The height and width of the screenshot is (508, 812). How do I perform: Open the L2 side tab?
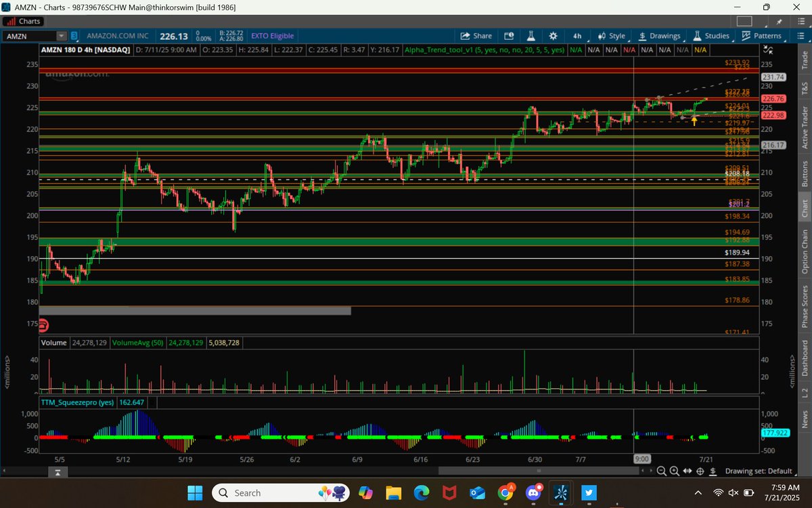pyautogui.click(x=805, y=393)
